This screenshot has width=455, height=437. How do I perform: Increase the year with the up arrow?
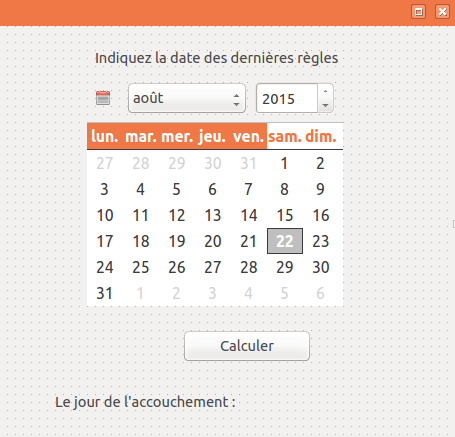pos(325,91)
